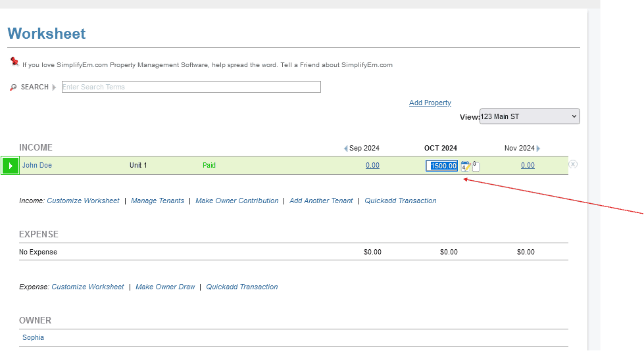Click the green play arrow beside John Doe

(11, 166)
